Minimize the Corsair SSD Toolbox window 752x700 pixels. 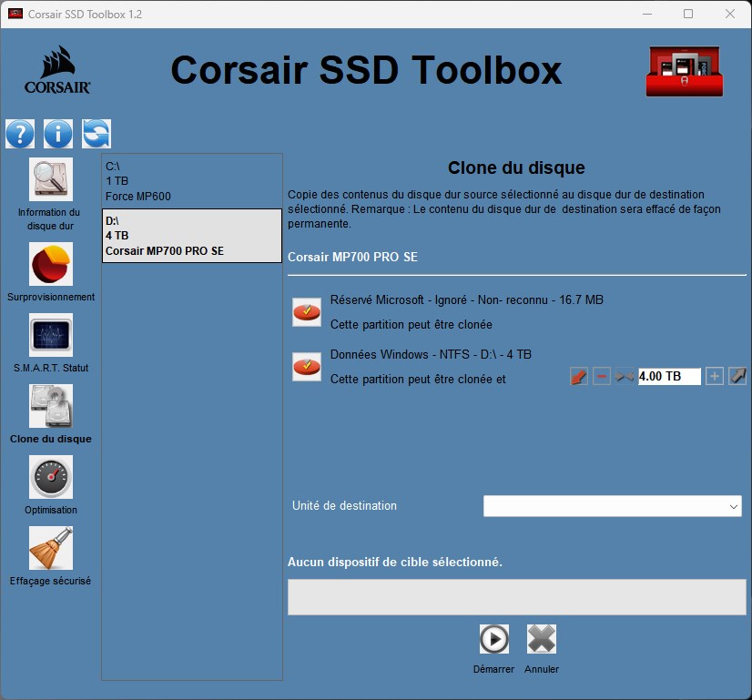click(x=647, y=14)
